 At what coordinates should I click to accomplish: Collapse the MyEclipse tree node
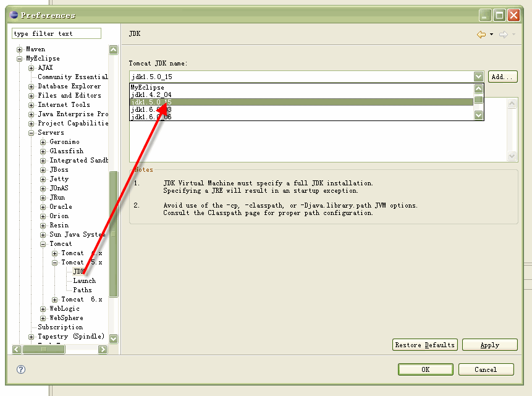pyautogui.click(x=20, y=59)
